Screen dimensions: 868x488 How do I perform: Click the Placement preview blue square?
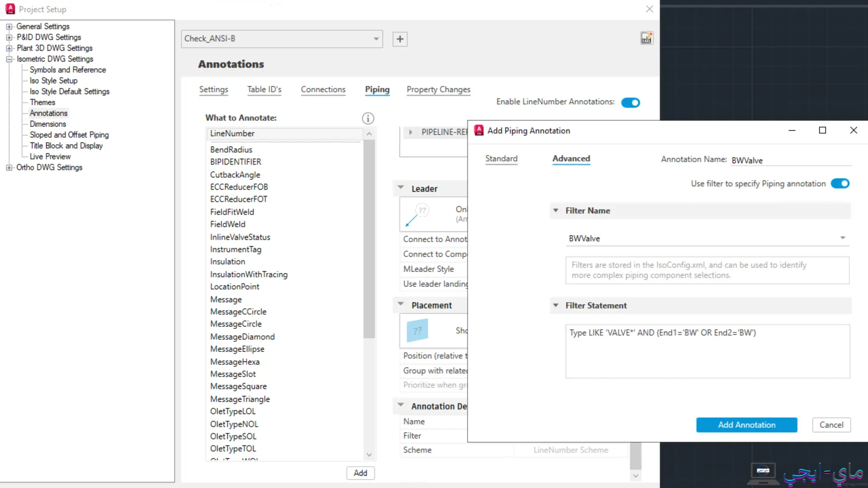coord(417,331)
